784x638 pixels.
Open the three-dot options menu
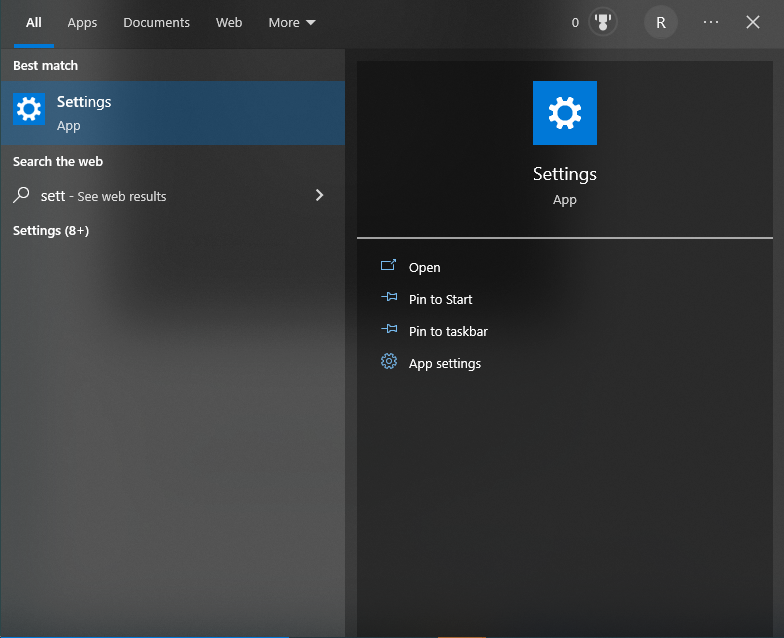coord(710,22)
